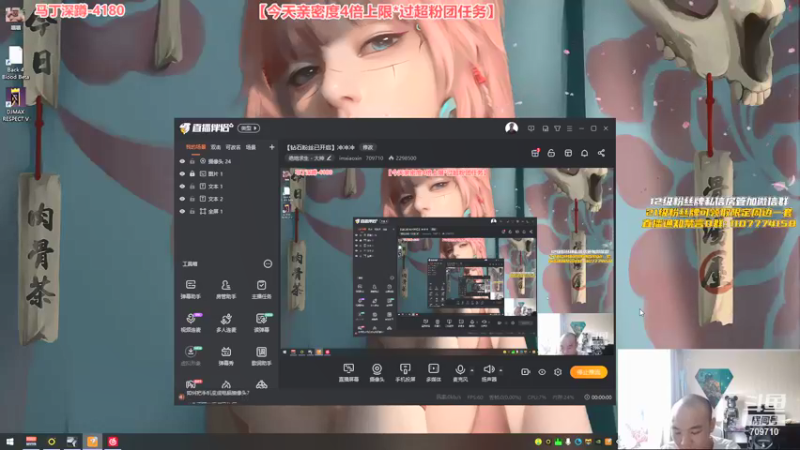This screenshot has height=450, width=800.
Task: Toggle the lock on 摄像头 24 layer
Action: [x=192, y=161]
